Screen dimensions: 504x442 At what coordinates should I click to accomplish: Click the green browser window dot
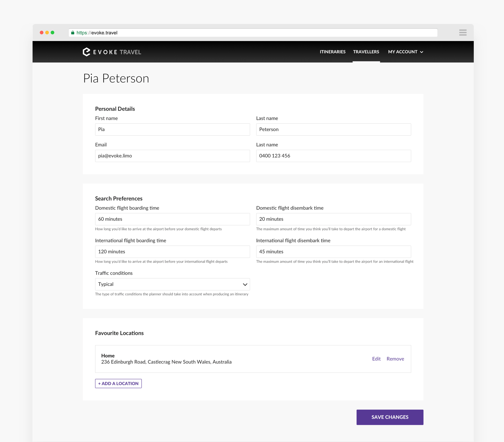tap(53, 33)
